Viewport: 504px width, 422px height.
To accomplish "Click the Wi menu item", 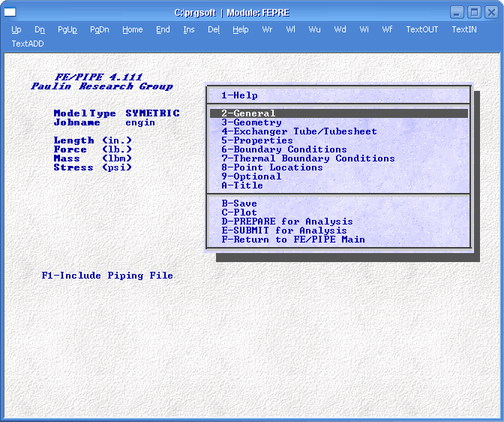I will pyautogui.click(x=364, y=29).
